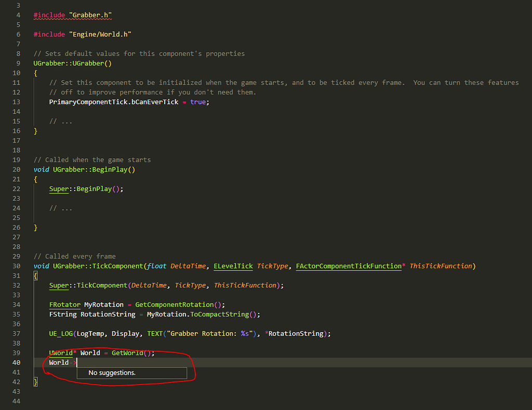Click the opening brace on line 31

(36, 276)
